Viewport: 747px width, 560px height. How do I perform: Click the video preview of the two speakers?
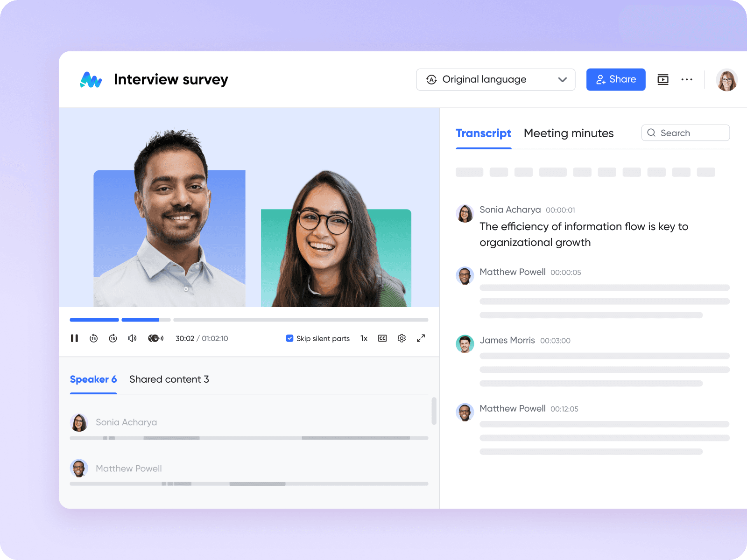pyautogui.click(x=249, y=208)
